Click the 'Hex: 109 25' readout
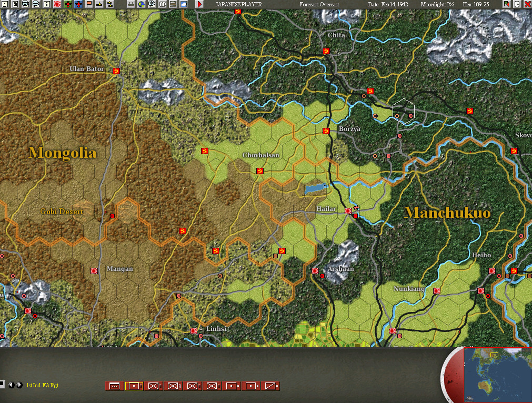Viewport: 532px width, 403px height. point(476,4)
